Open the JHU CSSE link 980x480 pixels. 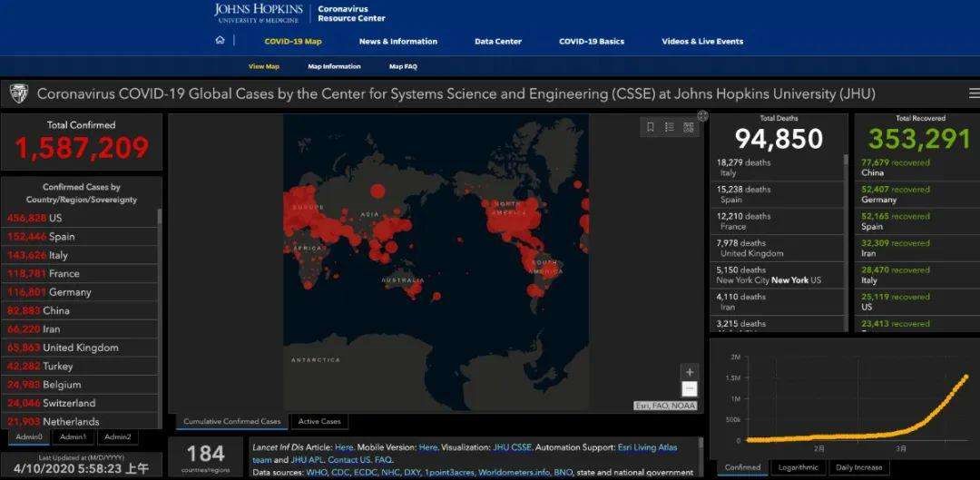(x=513, y=447)
